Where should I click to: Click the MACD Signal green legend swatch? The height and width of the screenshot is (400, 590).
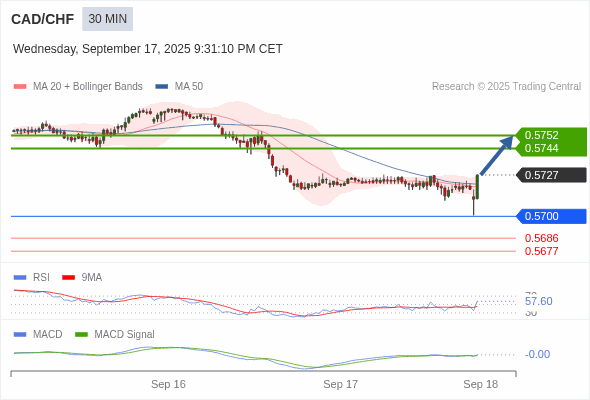click(x=81, y=335)
